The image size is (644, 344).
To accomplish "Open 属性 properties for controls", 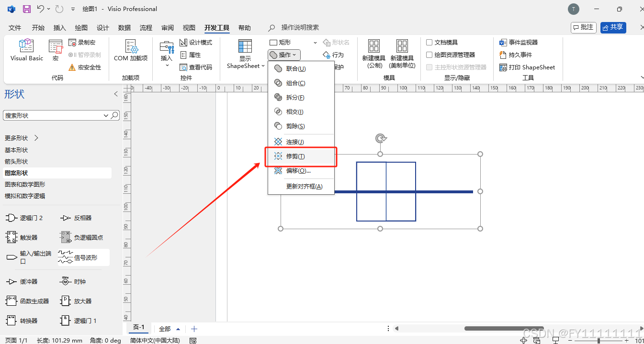I will (x=190, y=55).
